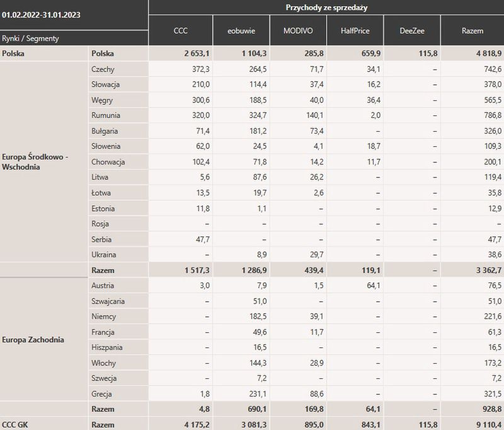The width and height of the screenshot is (504, 430).
Task: Click the Rumunia row label
Action: pyautogui.click(x=105, y=115)
